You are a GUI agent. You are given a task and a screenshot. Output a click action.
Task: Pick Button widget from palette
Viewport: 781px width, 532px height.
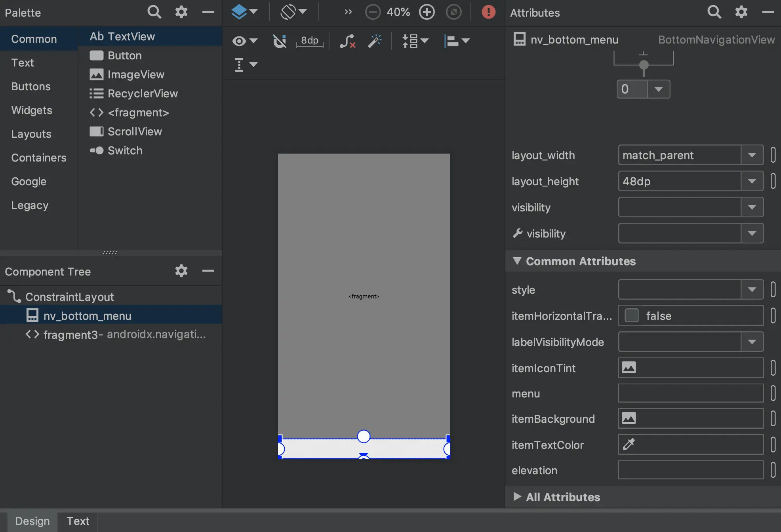point(150,55)
